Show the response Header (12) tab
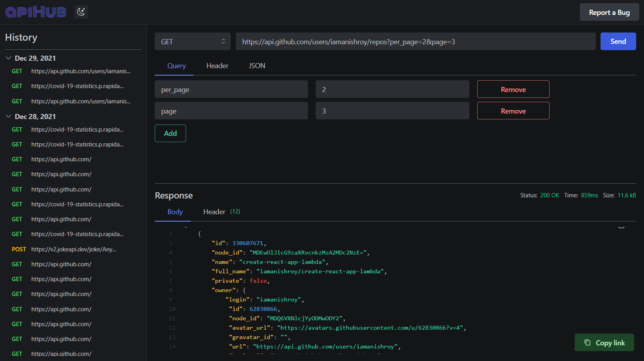Image resolution: width=644 pixels, height=361 pixels. [221, 212]
